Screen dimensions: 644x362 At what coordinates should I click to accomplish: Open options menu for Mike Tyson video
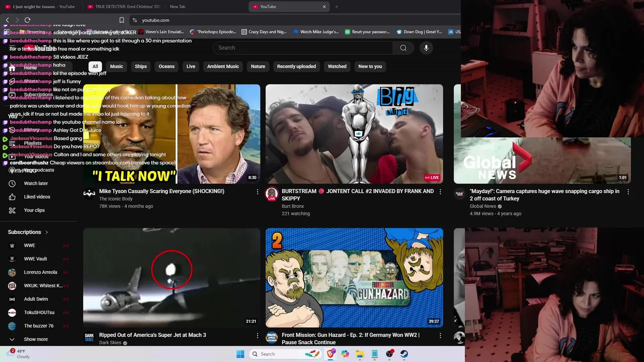tap(257, 192)
